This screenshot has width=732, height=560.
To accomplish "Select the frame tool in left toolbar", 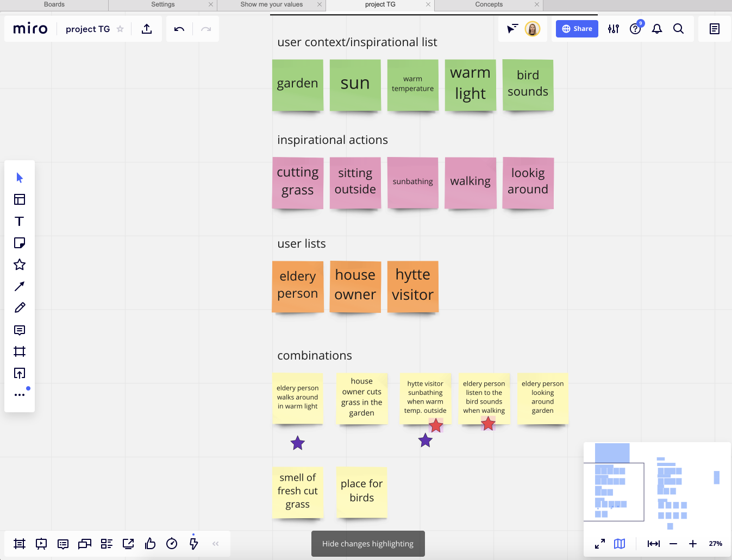I will pos(20,351).
